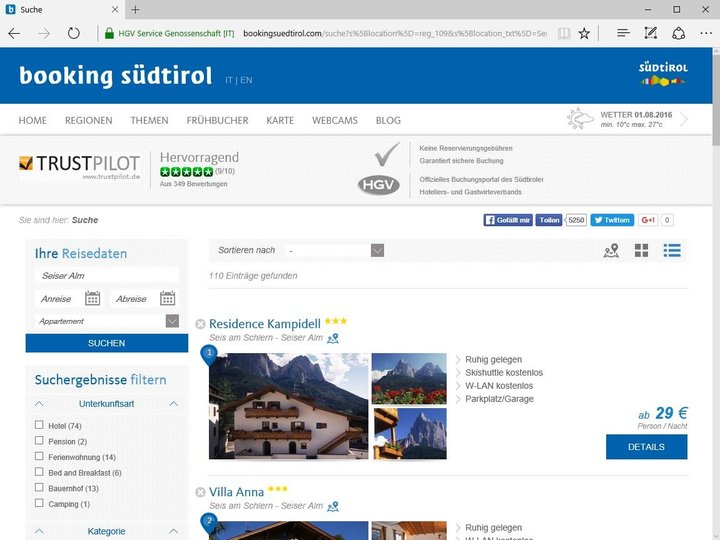Image resolution: width=720 pixels, height=540 pixels.
Task: Switch results to list view icon
Action: (672, 251)
